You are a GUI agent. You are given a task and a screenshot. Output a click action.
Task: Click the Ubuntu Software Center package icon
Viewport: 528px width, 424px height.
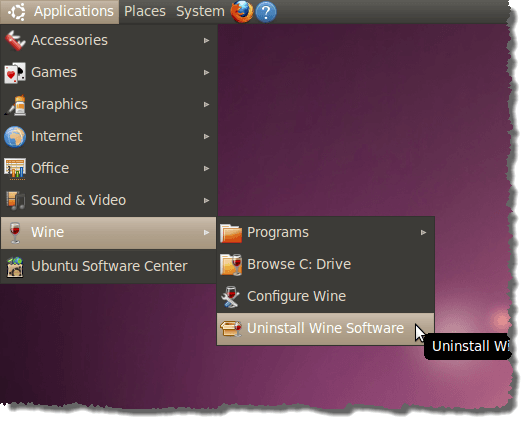point(15,267)
